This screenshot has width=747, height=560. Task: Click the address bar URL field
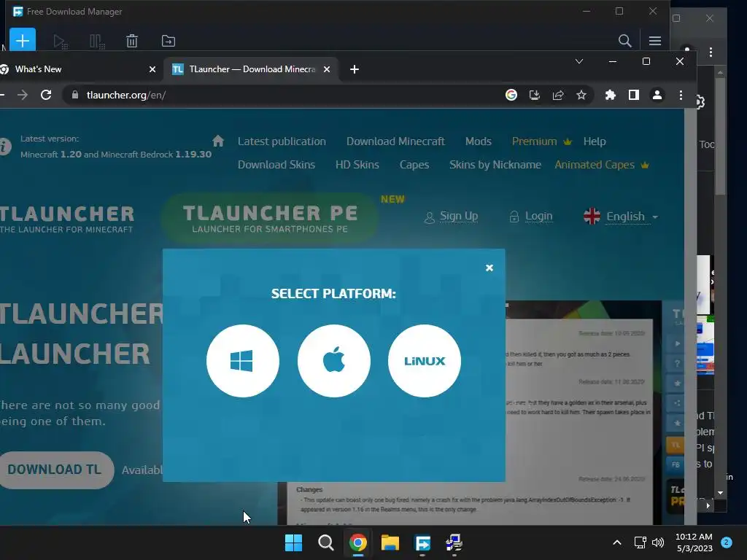[286, 96]
